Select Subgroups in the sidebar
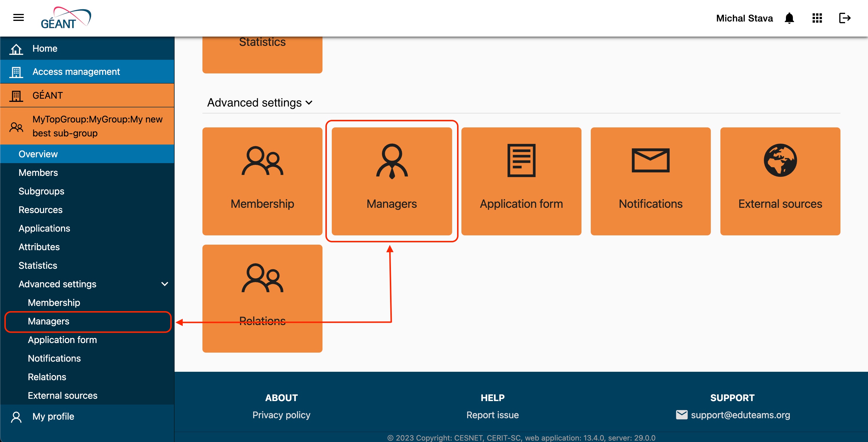The image size is (868, 442). point(41,191)
